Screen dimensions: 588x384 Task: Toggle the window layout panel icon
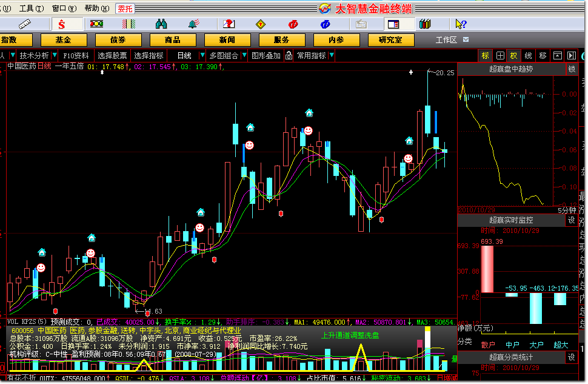(x=393, y=24)
